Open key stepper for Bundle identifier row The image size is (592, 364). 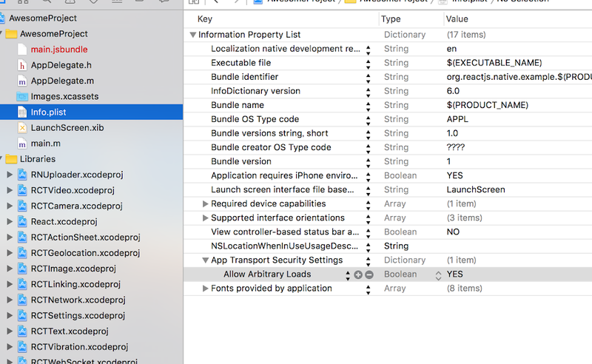pyautogui.click(x=368, y=77)
